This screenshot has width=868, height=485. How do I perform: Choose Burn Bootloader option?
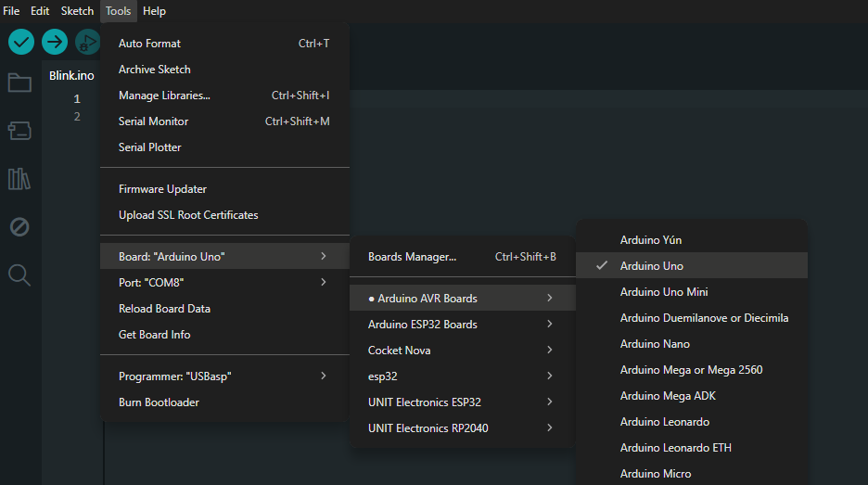[159, 402]
